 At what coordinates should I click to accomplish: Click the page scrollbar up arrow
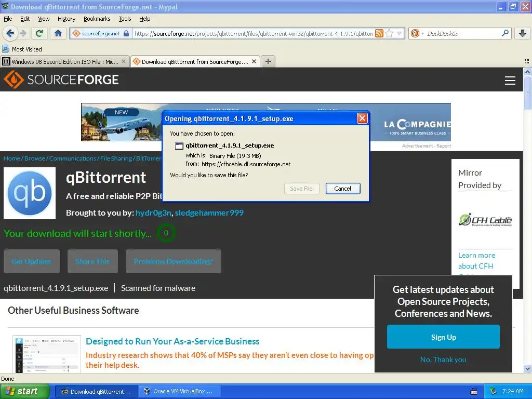click(527, 72)
